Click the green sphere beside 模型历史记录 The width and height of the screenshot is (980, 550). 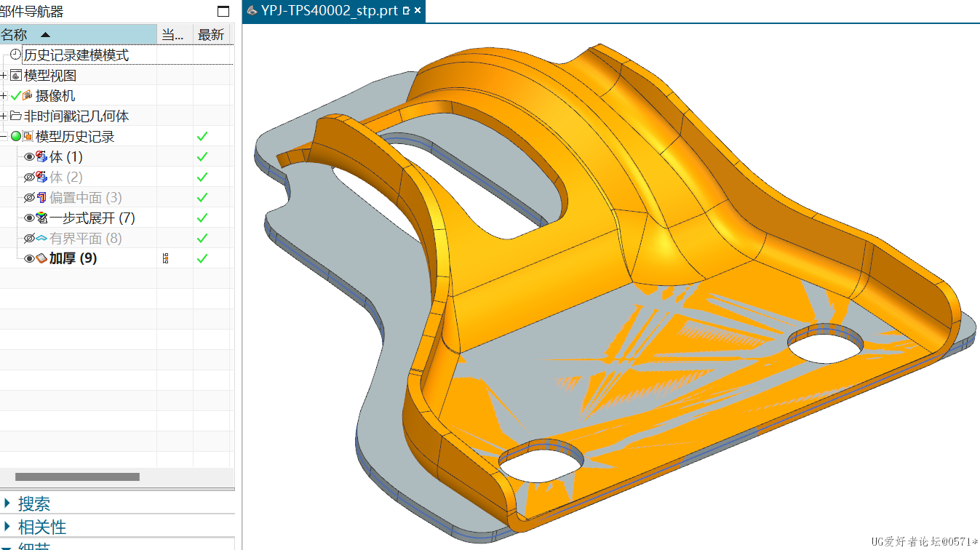(x=16, y=136)
